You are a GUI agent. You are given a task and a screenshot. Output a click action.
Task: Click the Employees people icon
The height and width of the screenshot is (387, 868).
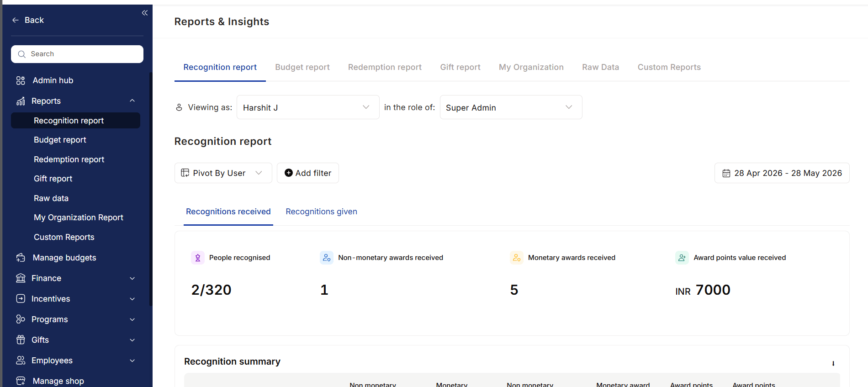[x=21, y=360]
